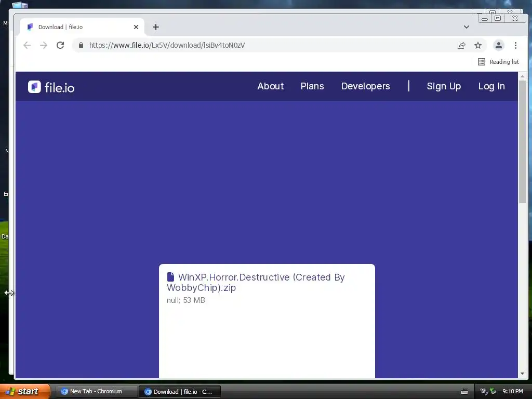Click the file icon beside WinXP.Horror.Destructive
The image size is (532, 399).
coord(170,277)
